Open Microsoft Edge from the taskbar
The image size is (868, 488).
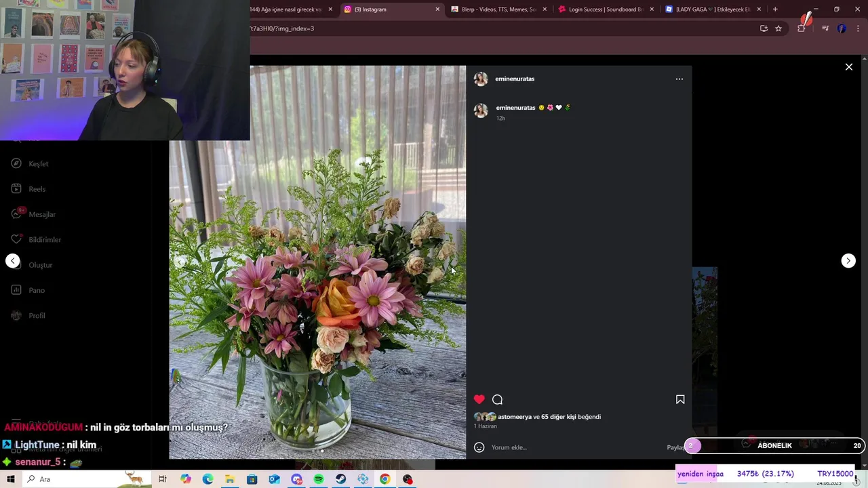(x=208, y=479)
